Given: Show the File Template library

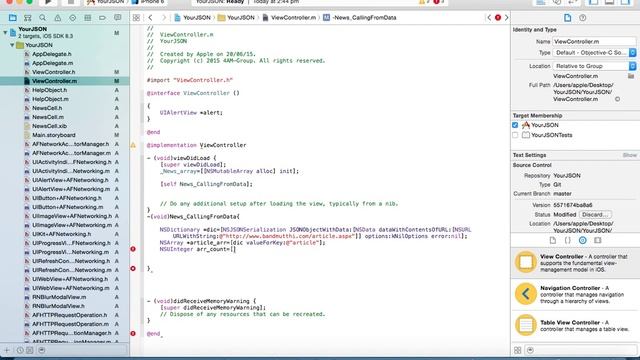Looking at the screenshot, I should [553, 240].
